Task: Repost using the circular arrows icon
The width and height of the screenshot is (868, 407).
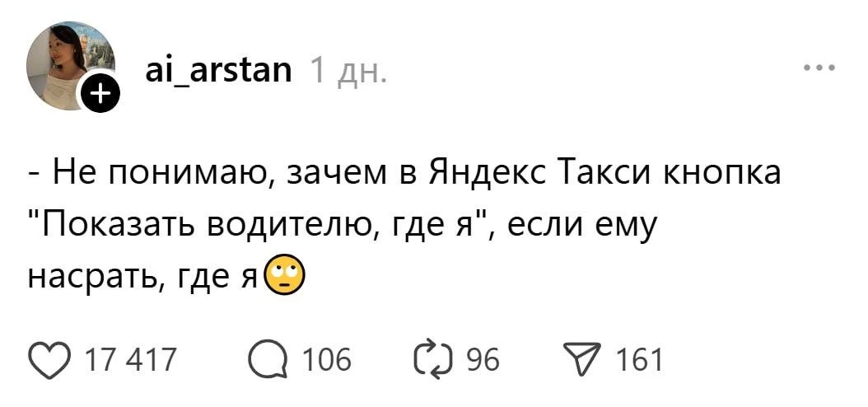Action: click(436, 360)
